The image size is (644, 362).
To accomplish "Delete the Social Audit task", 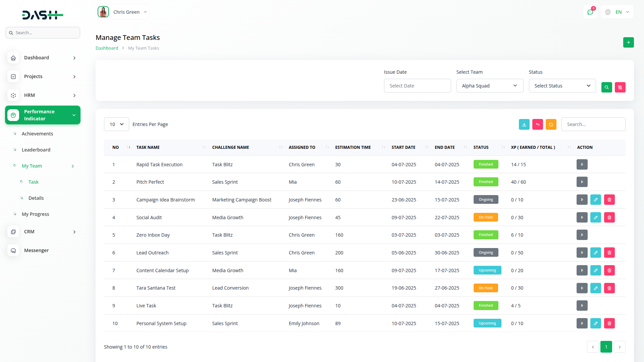I will click(609, 218).
